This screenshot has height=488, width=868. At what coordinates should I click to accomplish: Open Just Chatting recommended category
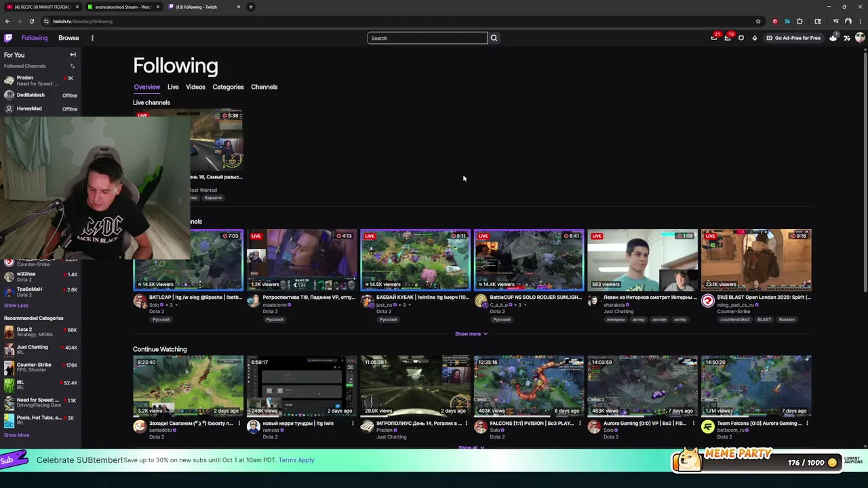click(41, 350)
